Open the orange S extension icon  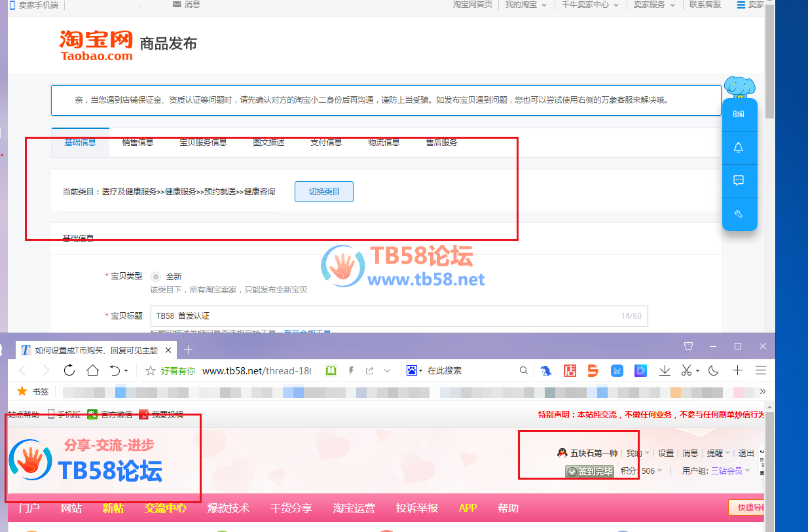coord(593,370)
